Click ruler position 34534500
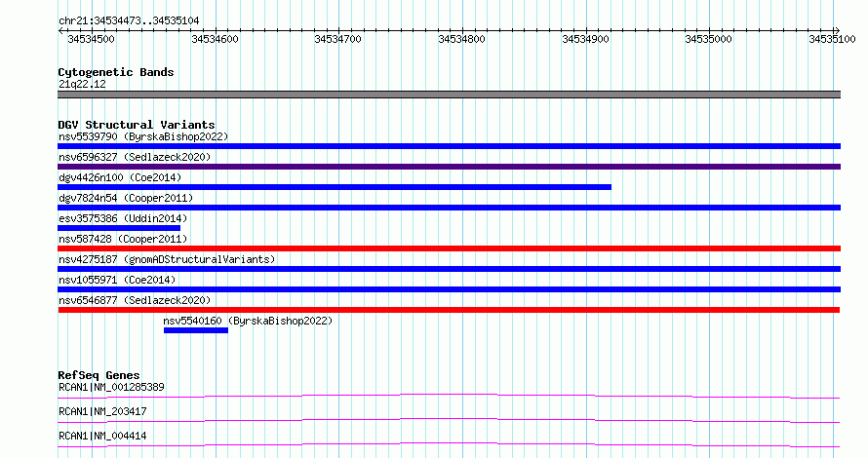This screenshot has width=868, height=458. pyautogui.click(x=92, y=39)
